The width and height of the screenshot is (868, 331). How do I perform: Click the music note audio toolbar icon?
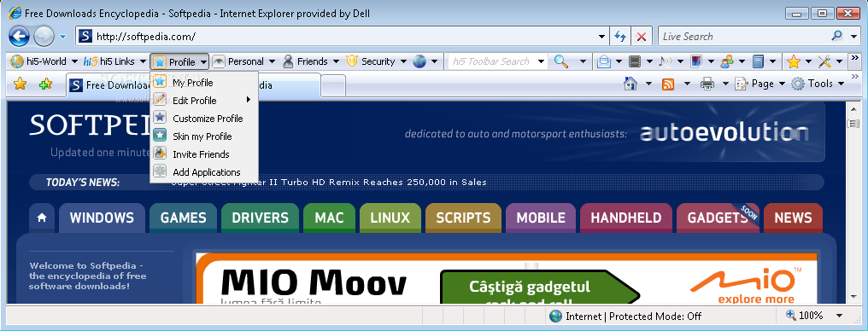665,62
